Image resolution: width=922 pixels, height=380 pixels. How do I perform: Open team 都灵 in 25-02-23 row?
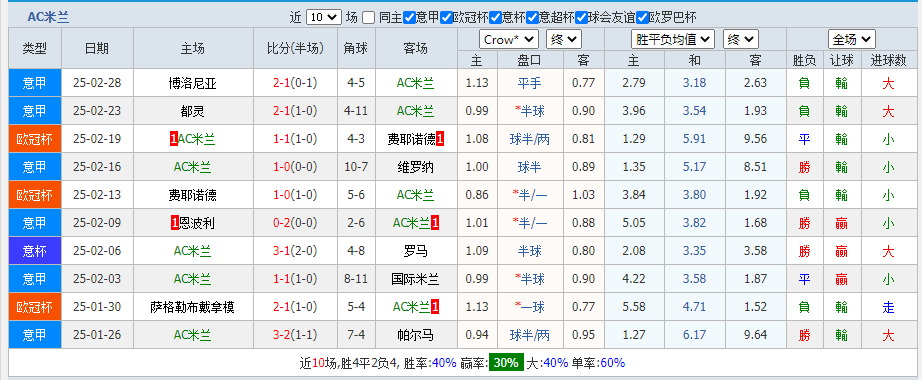click(193, 111)
